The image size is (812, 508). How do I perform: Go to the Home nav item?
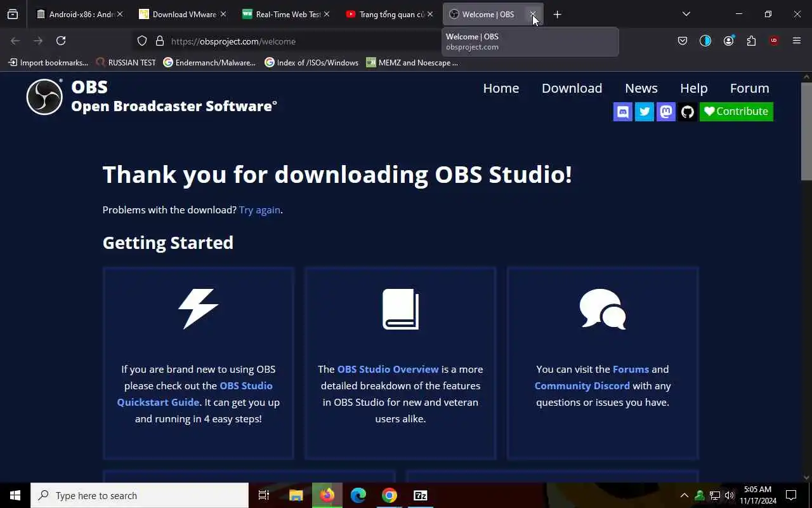pyautogui.click(x=501, y=88)
